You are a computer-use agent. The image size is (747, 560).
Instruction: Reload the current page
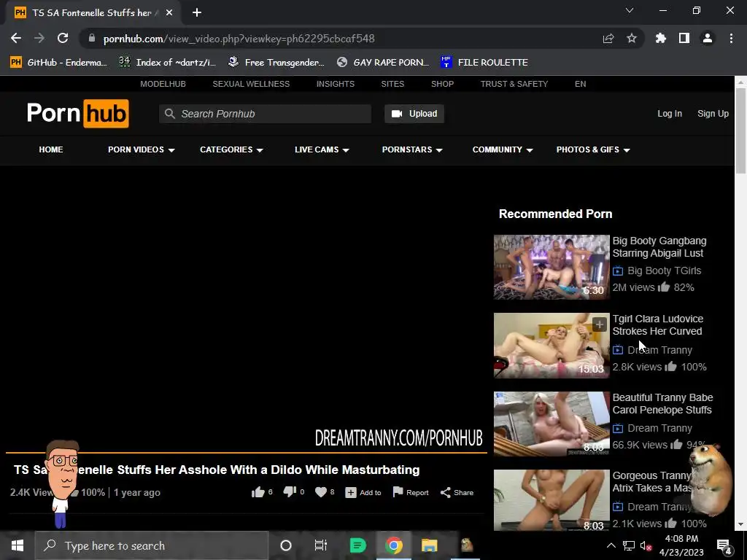(63, 38)
